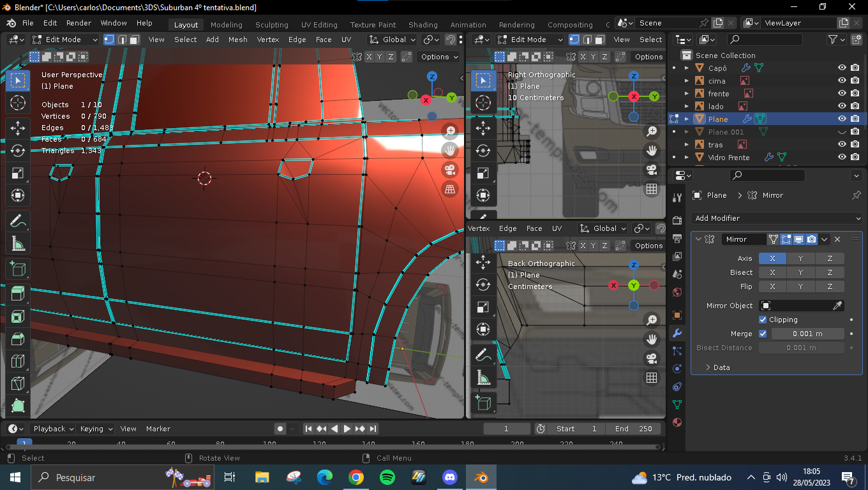868x490 pixels.
Task: Open the Edit Mode selector dropdown
Action: click(65, 40)
